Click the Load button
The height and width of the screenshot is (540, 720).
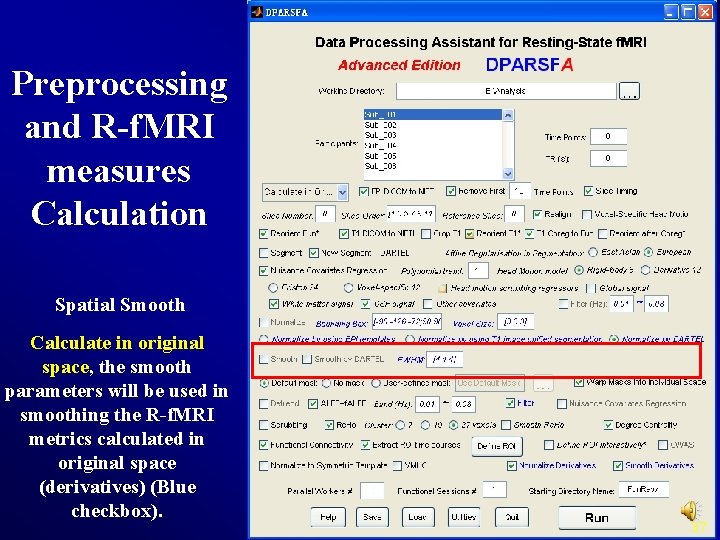[x=417, y=517]
